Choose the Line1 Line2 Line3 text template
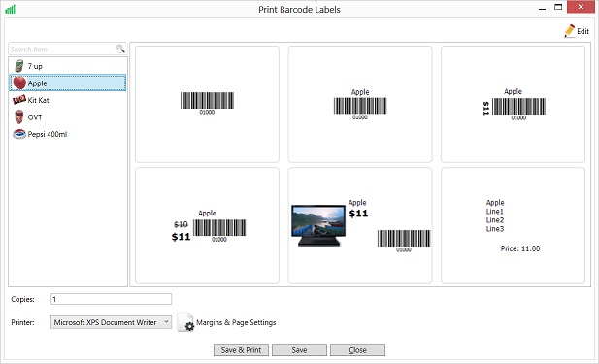The width and height of the screenshot is (599, 364). click(513, 226)
